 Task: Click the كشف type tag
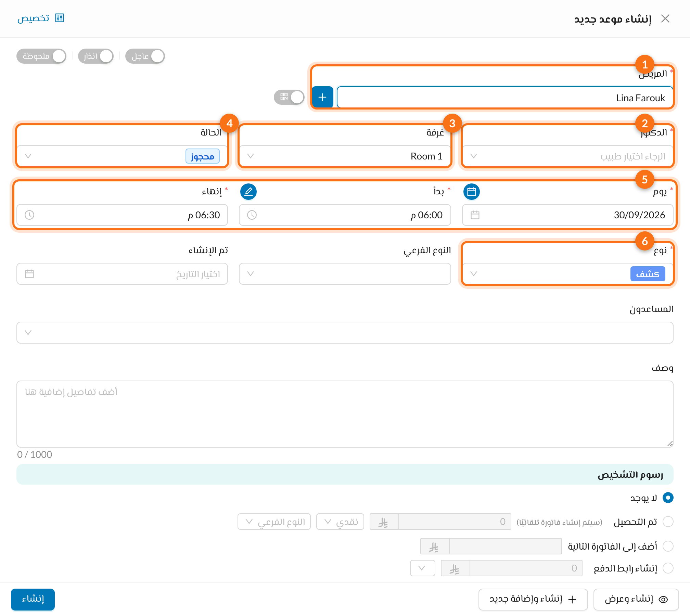[648, 274]
